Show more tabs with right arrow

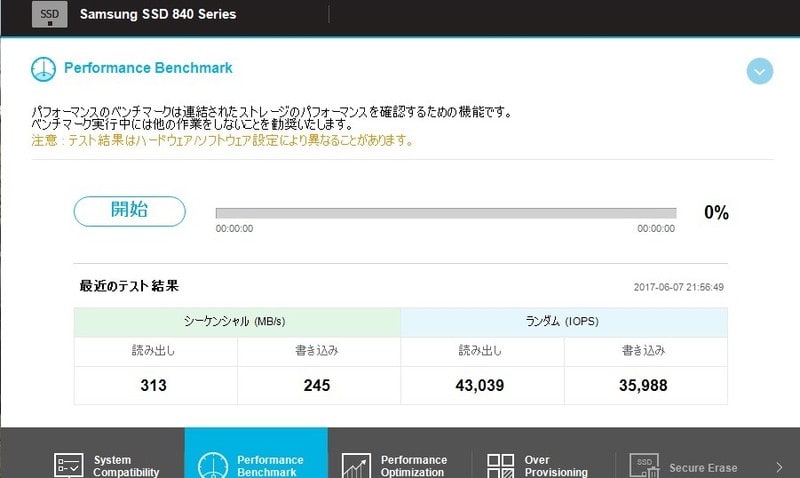click(779, 467)
